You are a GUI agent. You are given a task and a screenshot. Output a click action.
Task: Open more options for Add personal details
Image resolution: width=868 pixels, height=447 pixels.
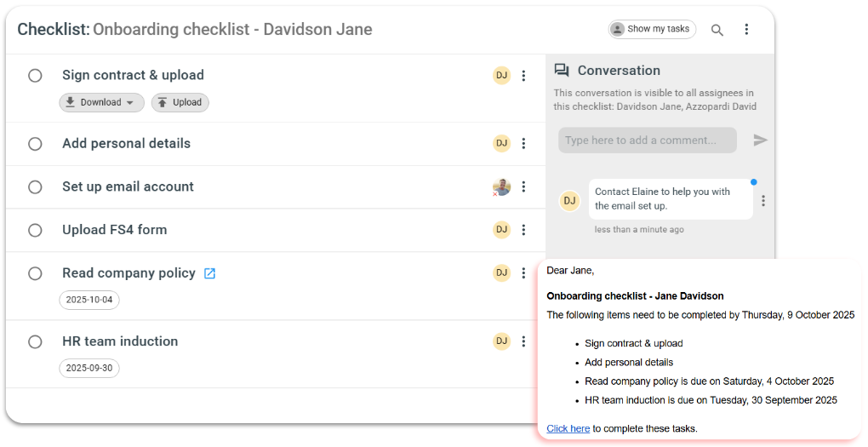[523, 144]
